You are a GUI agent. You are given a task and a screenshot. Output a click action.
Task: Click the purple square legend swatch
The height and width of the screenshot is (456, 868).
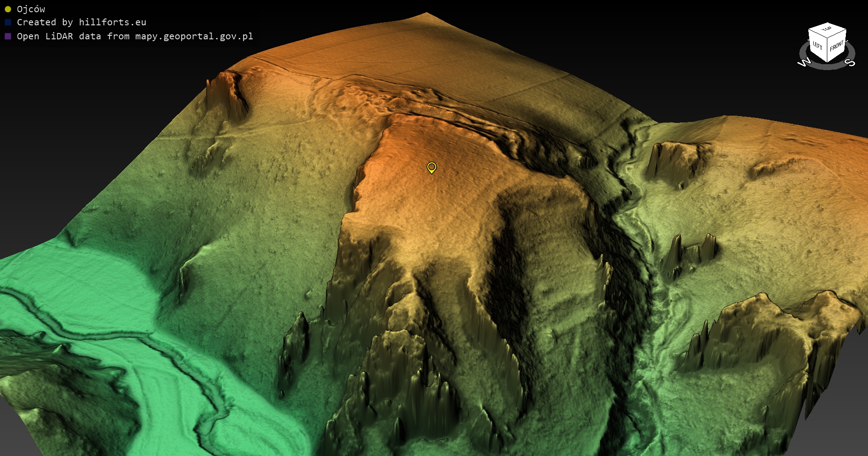(x=8, y=36)
